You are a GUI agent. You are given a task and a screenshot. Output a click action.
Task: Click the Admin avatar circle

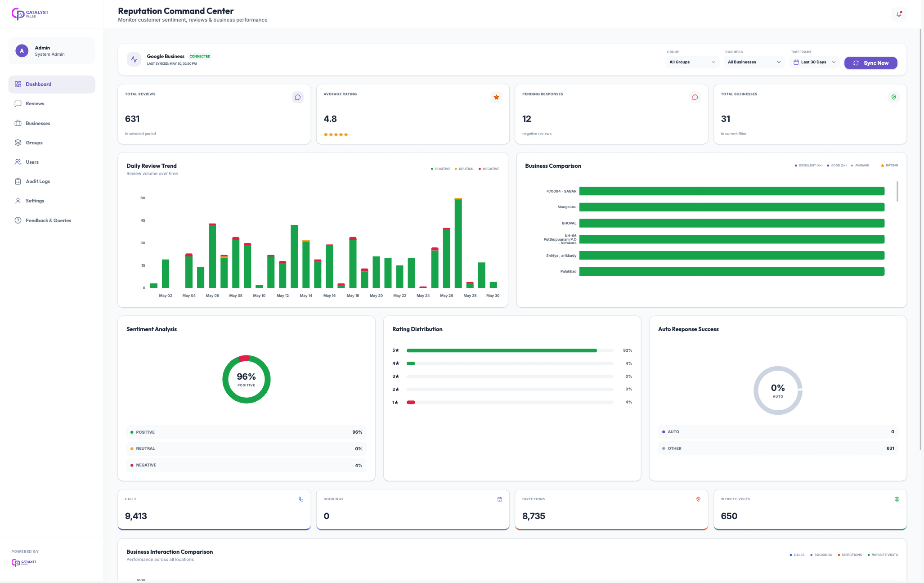click(x=22, y=51)
